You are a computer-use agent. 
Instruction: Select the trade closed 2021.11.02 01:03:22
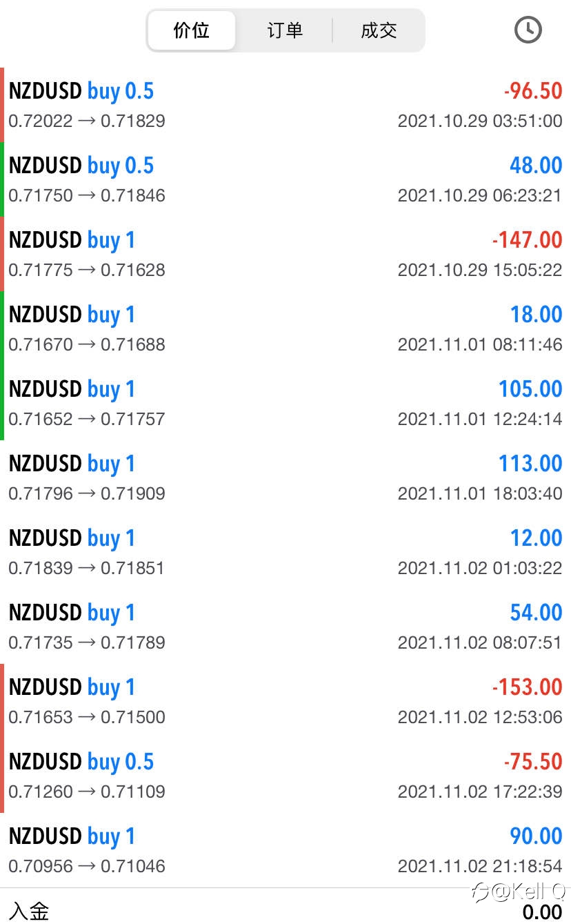[285, 552]
